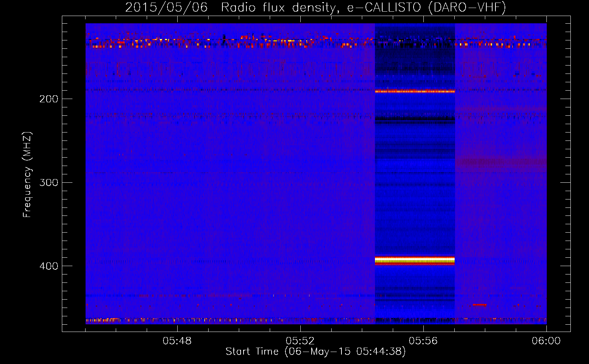This screenshot has height=364, width=589.
Task: Click the 'Frequency (MHZ)' y-axis label
Action: (27, 175)
